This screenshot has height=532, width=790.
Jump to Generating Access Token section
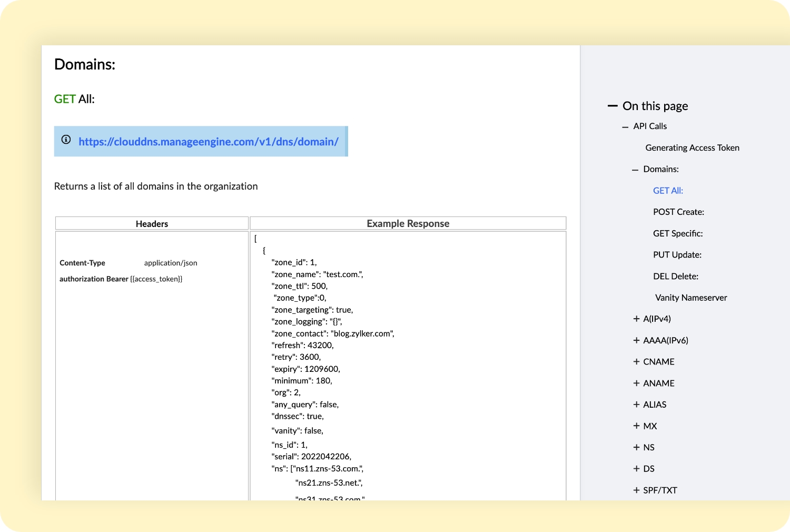[x=692, y=148]
